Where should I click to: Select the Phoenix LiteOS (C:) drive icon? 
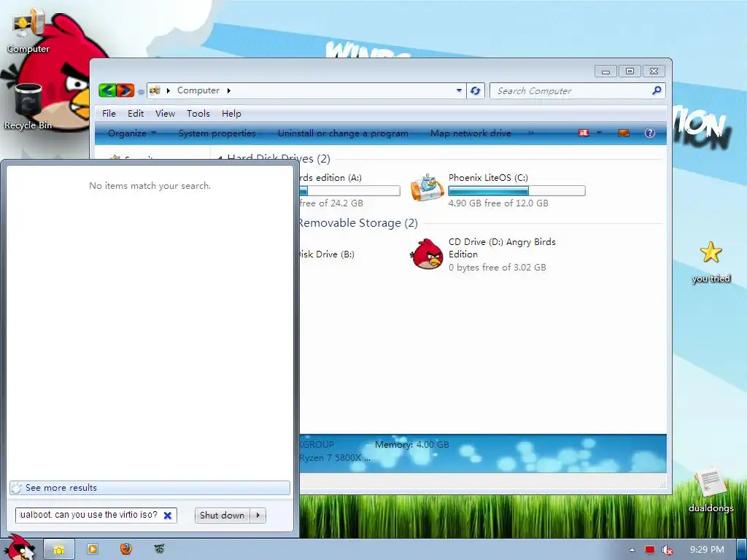click(427, 188)
